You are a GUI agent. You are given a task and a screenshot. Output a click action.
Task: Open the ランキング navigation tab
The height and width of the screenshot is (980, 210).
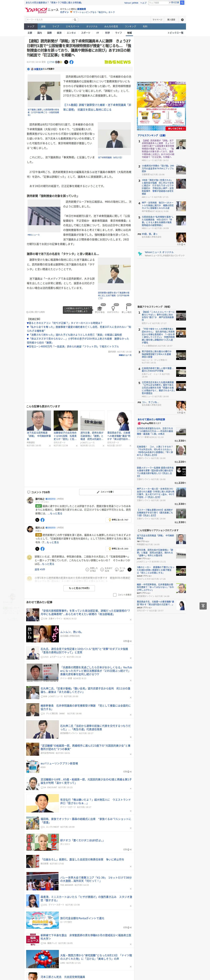(x=130, y=27)
